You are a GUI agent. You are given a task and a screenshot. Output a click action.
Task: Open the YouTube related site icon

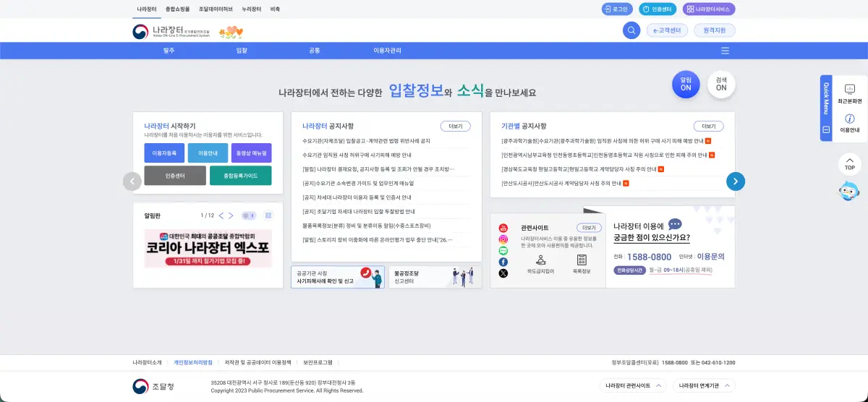(x=503, y=228)
